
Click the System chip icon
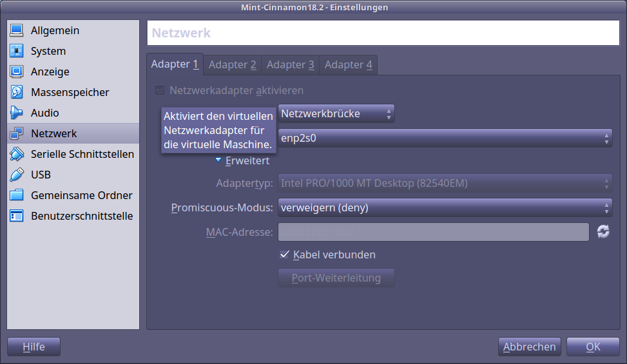click(17, 51)
